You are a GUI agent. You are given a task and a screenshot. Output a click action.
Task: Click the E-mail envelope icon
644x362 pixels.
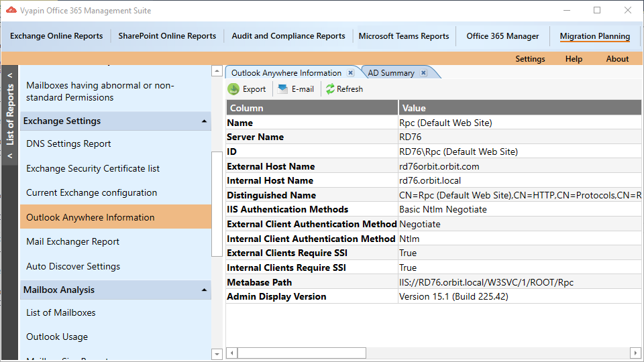click(x=283, y=89)
